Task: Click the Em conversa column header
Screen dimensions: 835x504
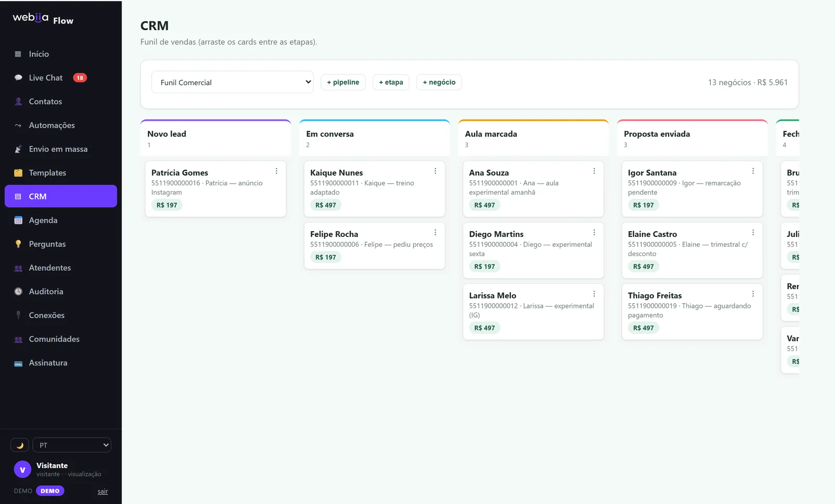Action: [374, 138]
